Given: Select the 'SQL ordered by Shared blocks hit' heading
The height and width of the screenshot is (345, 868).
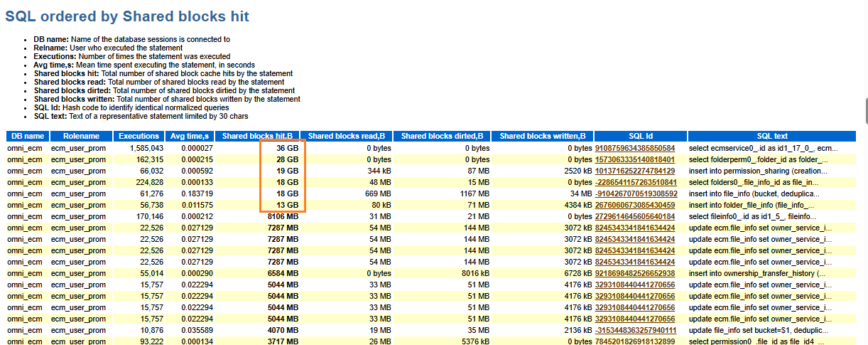Looking at the screenshot, I should 127,16.
